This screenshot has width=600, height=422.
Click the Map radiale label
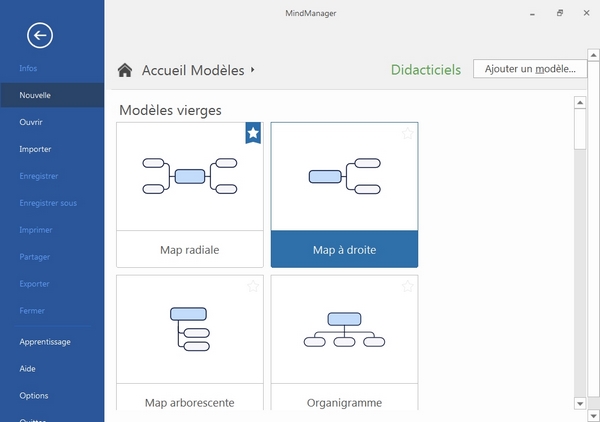(190, 250)
